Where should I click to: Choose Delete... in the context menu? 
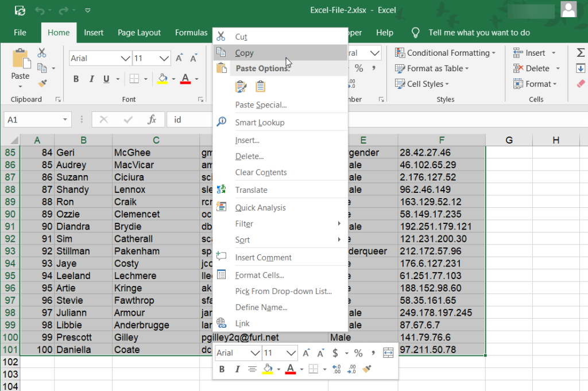click(280, 156)
